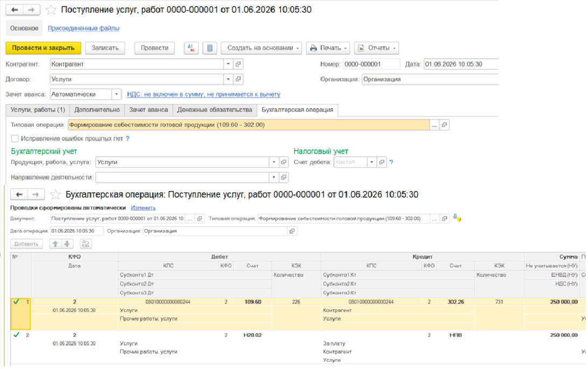Screen dimensions: 588x369
Task: Select credit account cell 302.26
Action: (x=456, y=302)
